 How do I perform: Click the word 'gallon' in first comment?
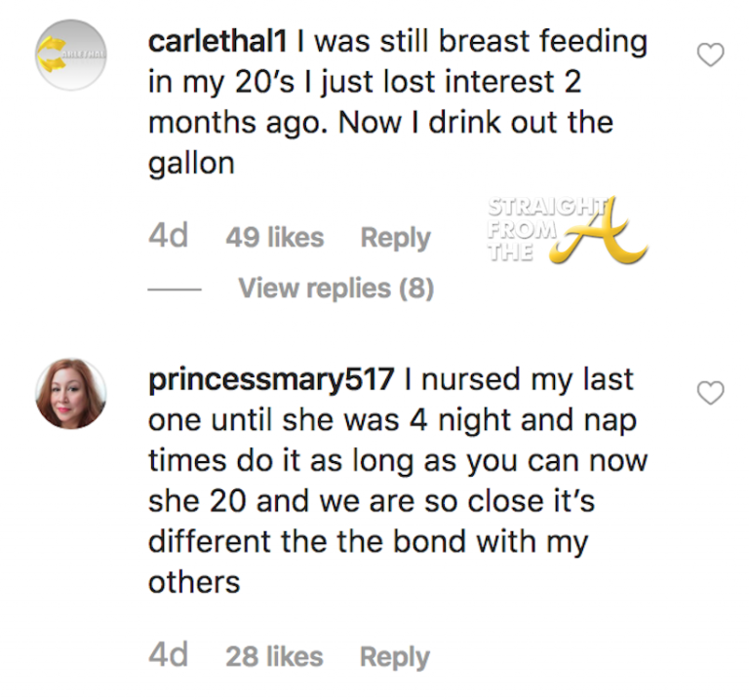pyautogui.click(x=191, y=163)
